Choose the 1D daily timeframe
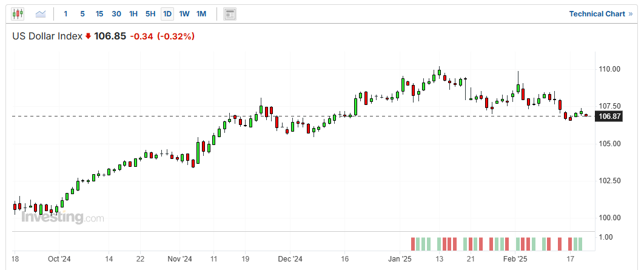 [167, 14]
